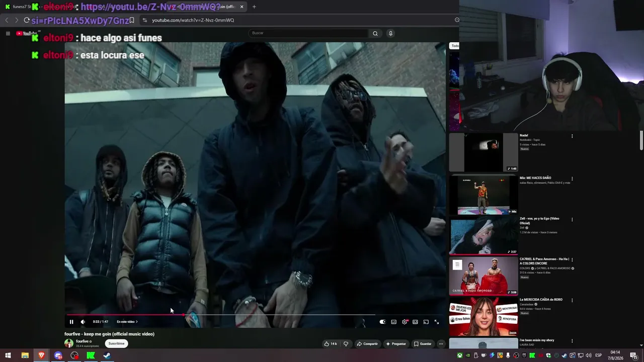Click the YouTube search magnifier button
644x362 pixels.
pos(375,33)
